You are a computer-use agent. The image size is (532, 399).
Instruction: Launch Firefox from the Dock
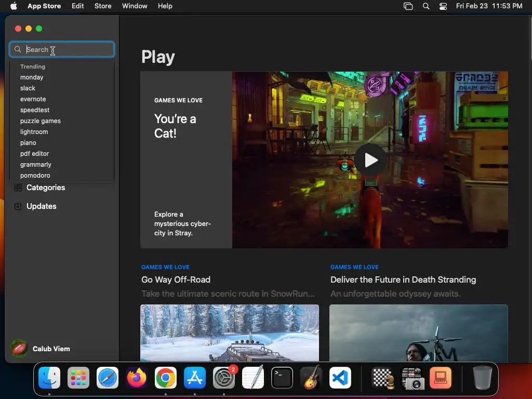pyautogui.click(x=137, y=378)
